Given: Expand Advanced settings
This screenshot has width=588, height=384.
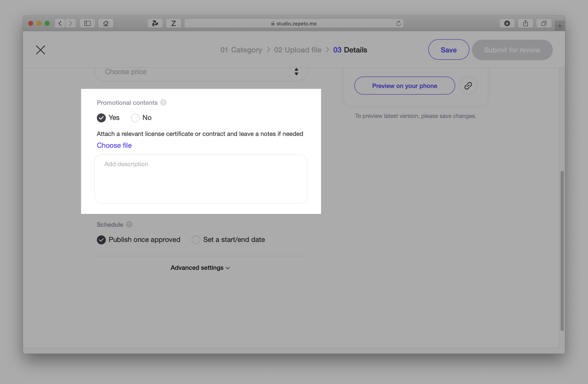Looking at the screenshot, I should (x=200, y=268).
